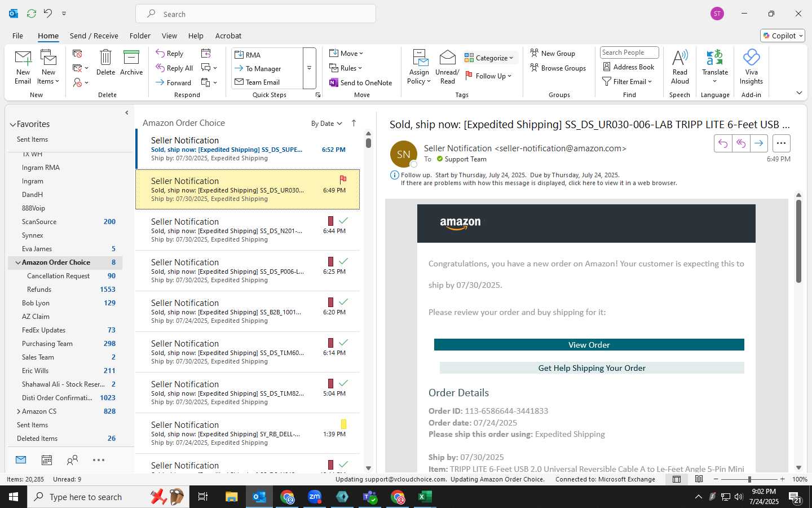Archive the selected email
Screen dimensions: 812x508
coord(131,62)
